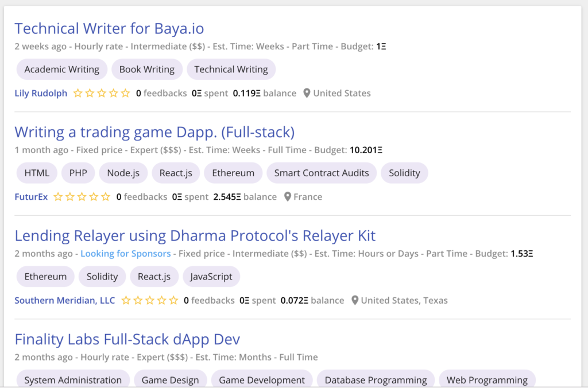Choose the JavaScript skill tag

pyautogui.click(x=211, y=277)
